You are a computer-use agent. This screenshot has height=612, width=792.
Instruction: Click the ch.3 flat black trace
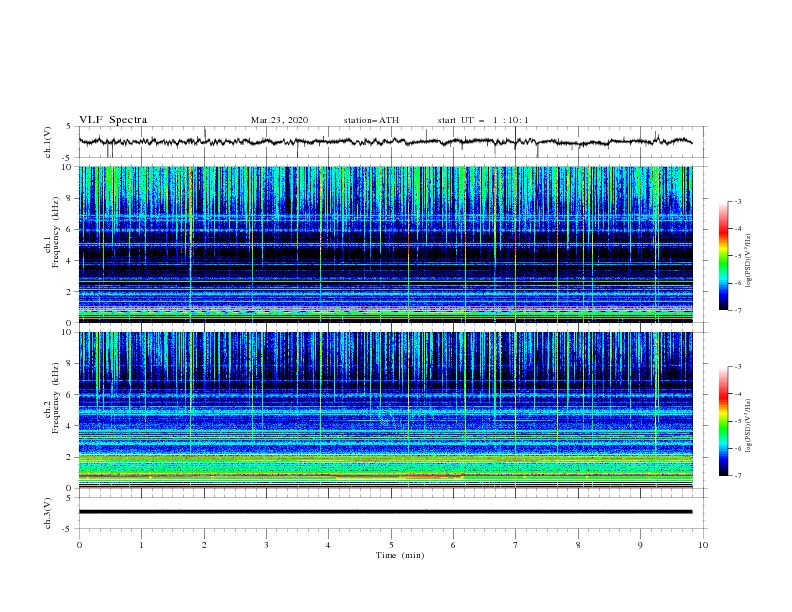385,512
